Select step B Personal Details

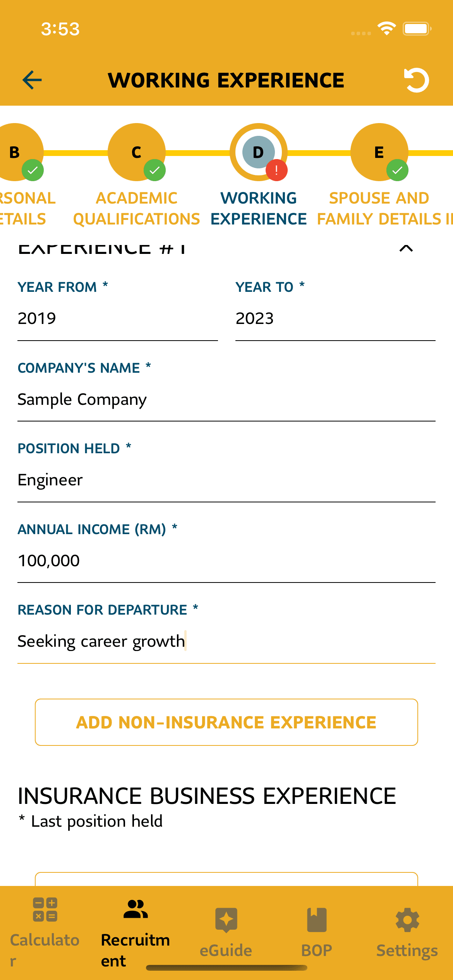(x=15, y=152)
